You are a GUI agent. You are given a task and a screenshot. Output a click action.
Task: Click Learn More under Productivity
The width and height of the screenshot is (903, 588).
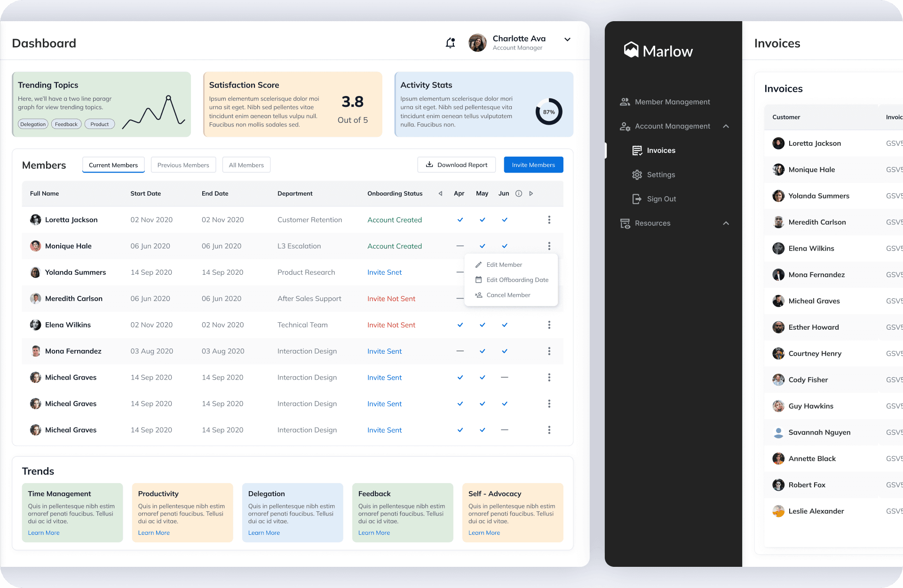(x=154, y=533)
